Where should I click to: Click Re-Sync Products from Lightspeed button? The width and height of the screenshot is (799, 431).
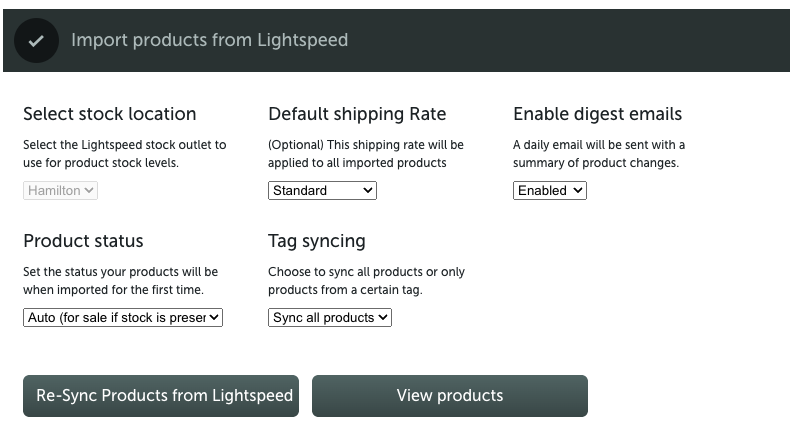[x=161, y=396]
